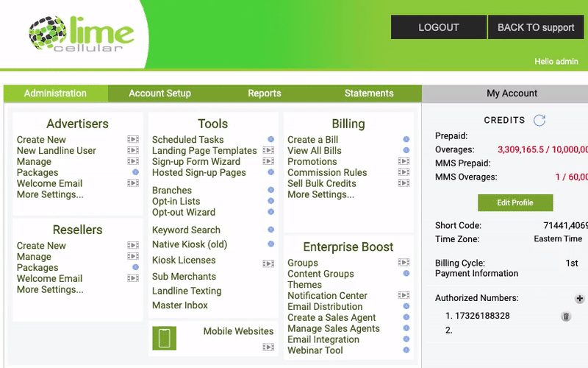Open video icon beside Notification Center
Viewport: 588px width, 368px height.
point(404,295)
